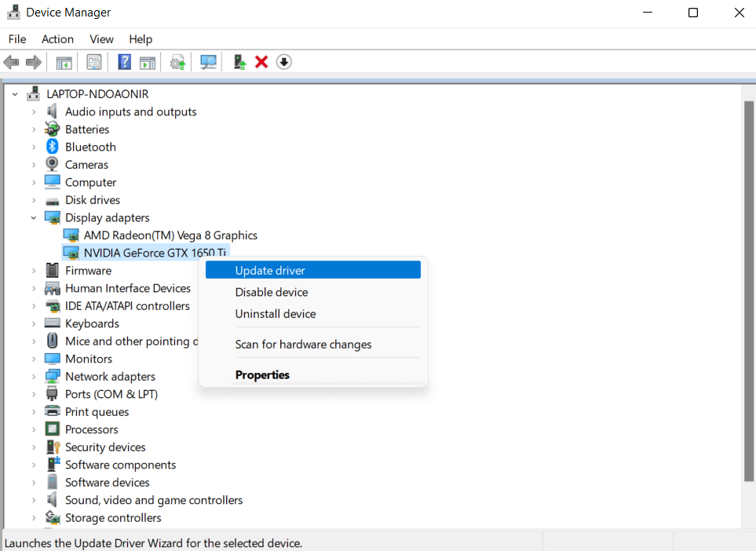
Task: Open the View menu
Action: tap(102, 39)
